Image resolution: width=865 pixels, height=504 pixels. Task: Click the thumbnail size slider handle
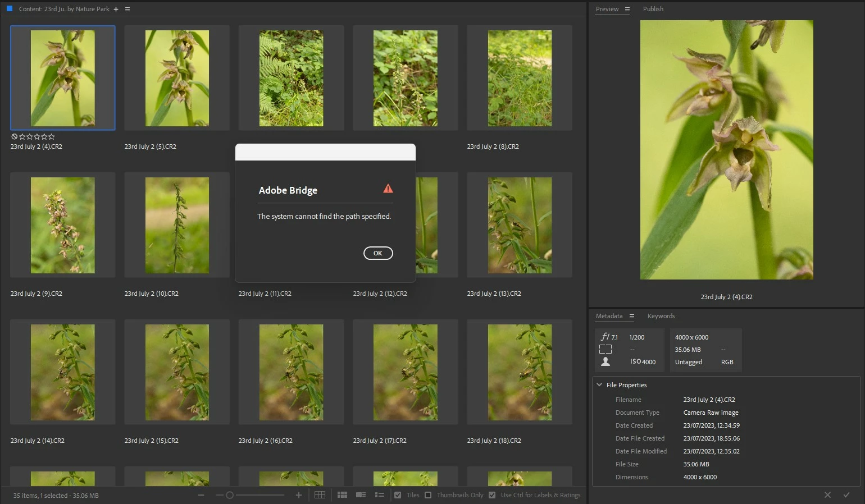[x=229, y=495]
